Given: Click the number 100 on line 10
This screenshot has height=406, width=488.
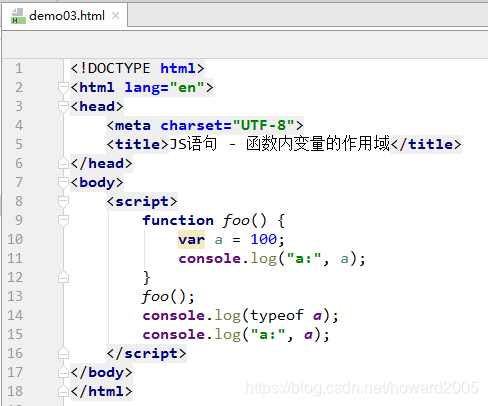Looking at the screenshot, I should [263, 239].
